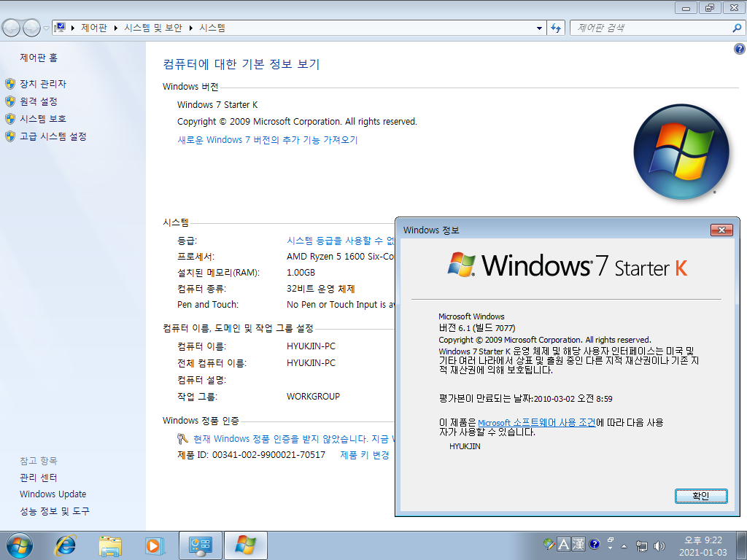Click shield icon beside 고급 시스템 설정
Screen dimensions: 747x560
point(10,136)
